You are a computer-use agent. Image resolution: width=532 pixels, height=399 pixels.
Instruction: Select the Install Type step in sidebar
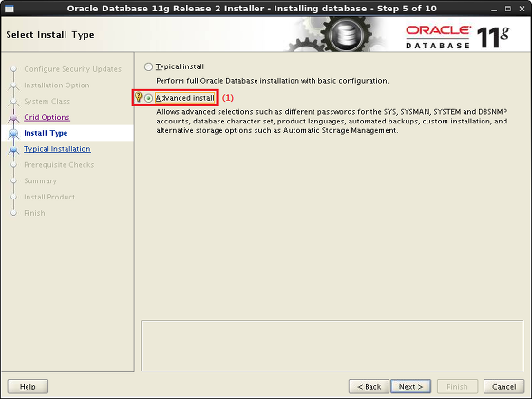click(x=46, y=133)
